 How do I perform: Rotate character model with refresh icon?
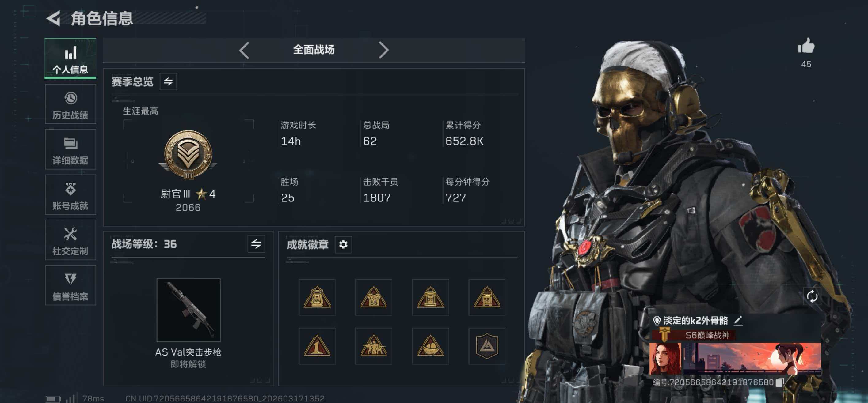812,296
